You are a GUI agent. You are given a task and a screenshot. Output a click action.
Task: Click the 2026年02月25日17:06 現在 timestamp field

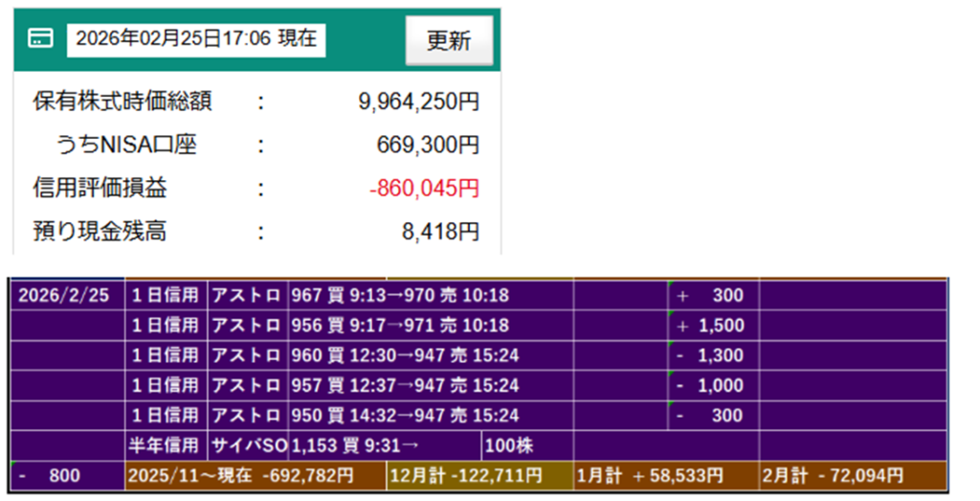[196, 39]
